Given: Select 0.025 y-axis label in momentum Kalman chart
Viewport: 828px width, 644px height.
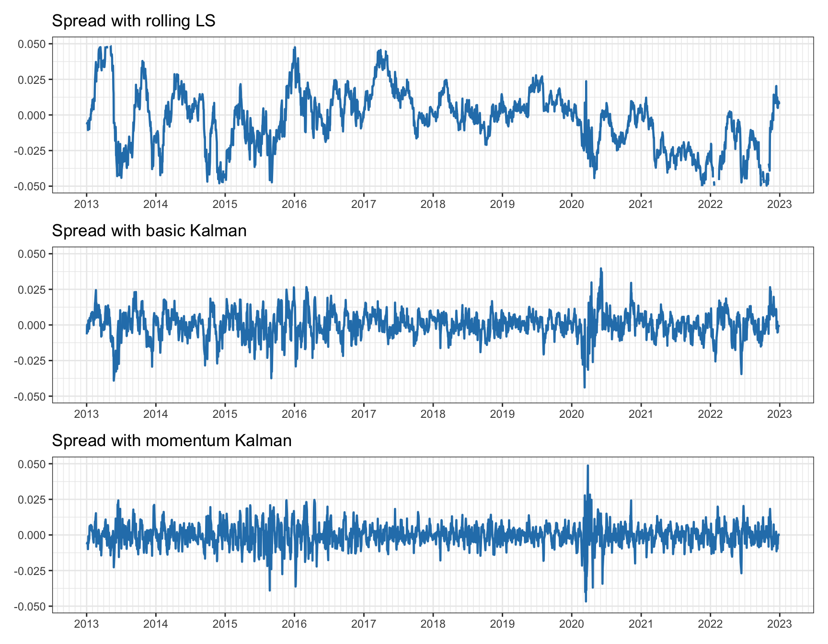Looking at the screenshot, I should [32, 499].
